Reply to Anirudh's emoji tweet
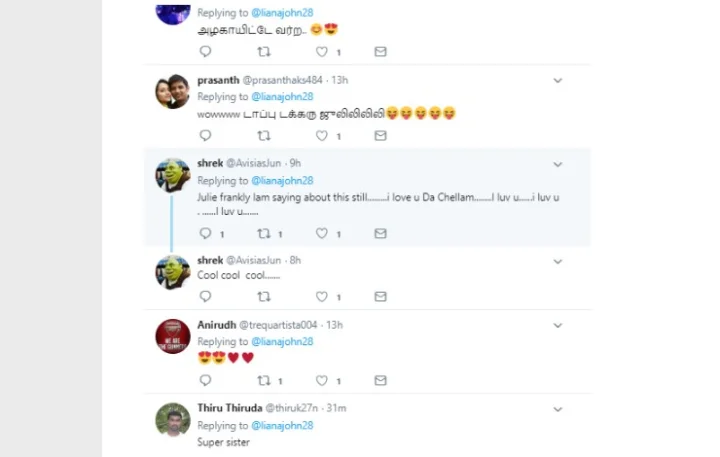 [205, 381]
